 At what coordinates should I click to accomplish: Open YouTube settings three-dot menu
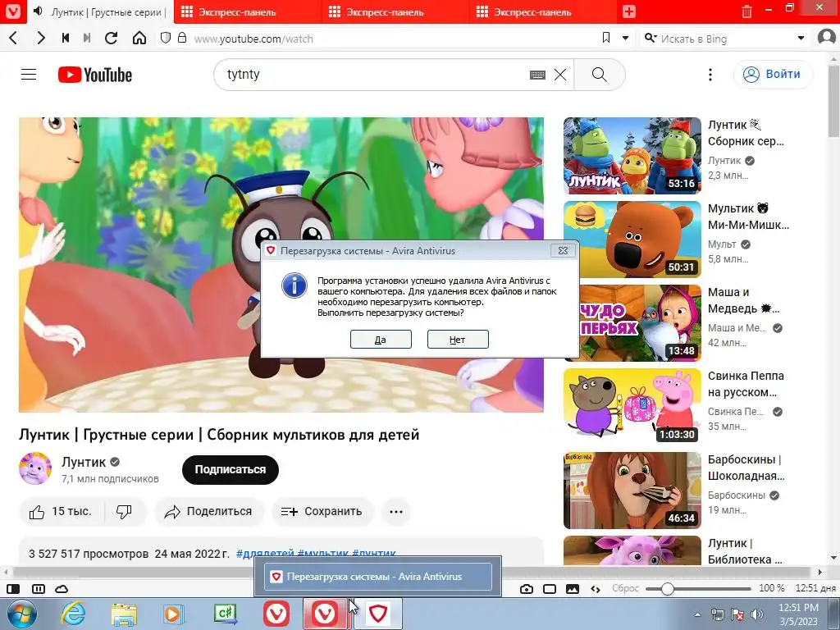(x=710, y=75)
